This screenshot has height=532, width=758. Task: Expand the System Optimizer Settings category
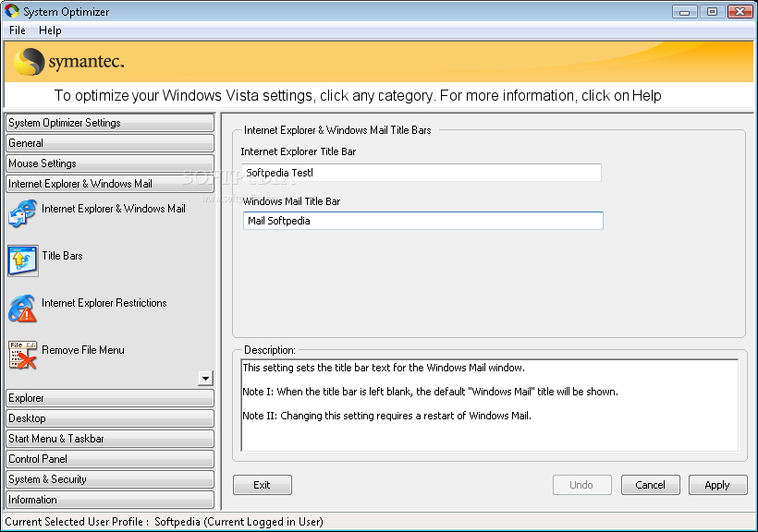pyautogui.click(x=110, y=123)
